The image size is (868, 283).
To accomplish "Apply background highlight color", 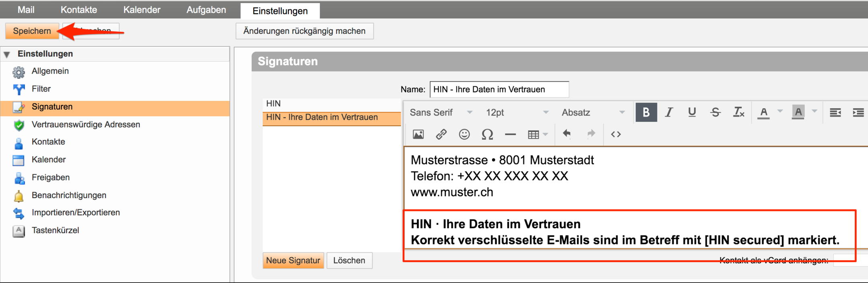I will [798, 112].
